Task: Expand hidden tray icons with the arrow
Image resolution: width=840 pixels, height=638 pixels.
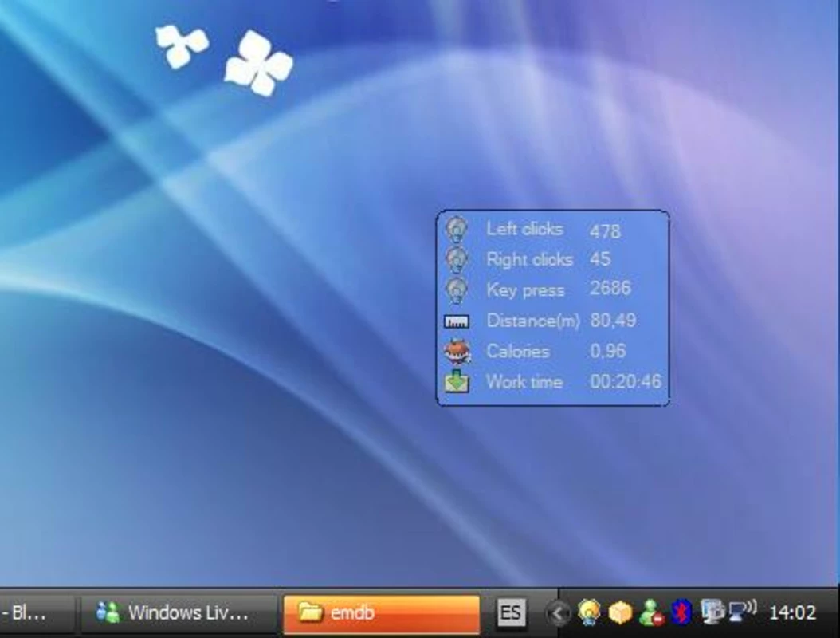Action: pyautogui.click(x=558, y=612)
